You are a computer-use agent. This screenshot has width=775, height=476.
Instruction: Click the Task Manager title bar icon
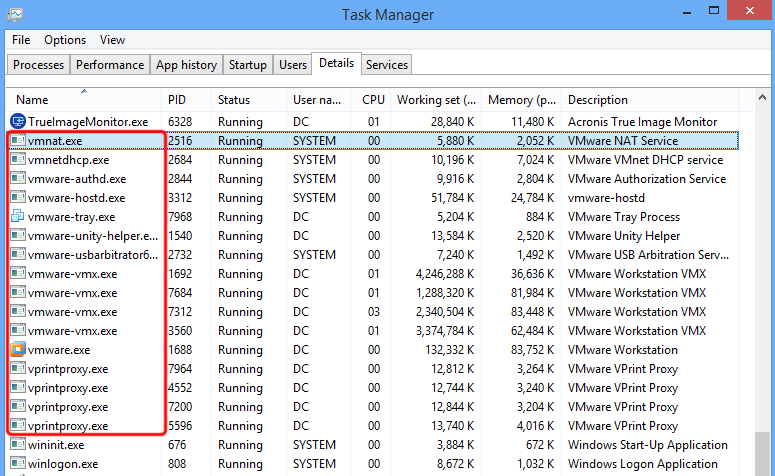[15, 14]
